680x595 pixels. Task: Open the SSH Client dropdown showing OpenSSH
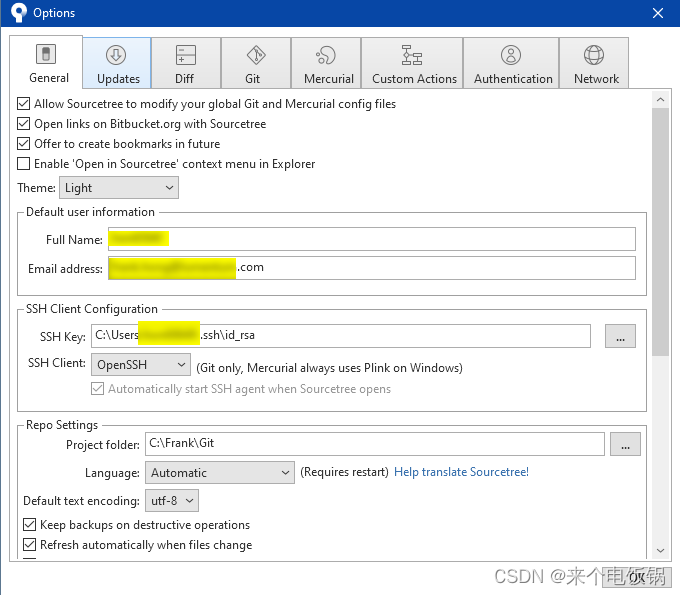(x=141, y=364)
